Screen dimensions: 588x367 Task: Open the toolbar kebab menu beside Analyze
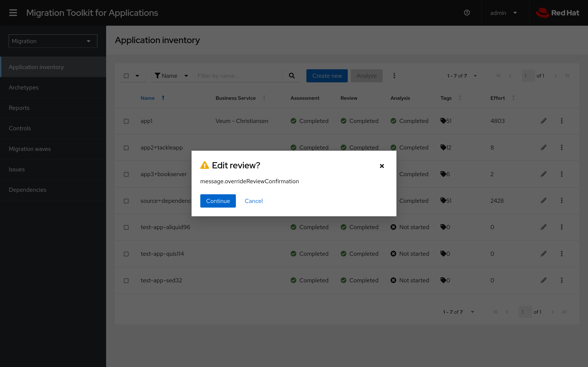coord(394,76)
